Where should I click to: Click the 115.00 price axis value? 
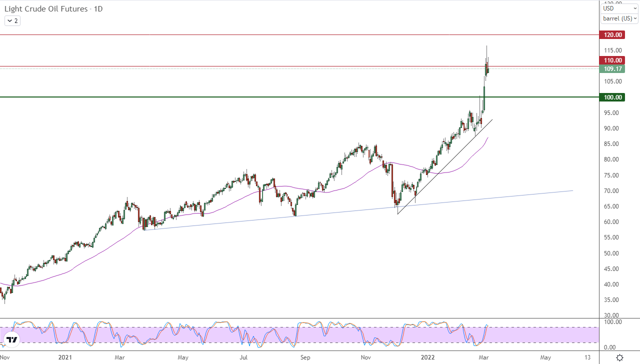pyautogui.click(x=612, y=50)
